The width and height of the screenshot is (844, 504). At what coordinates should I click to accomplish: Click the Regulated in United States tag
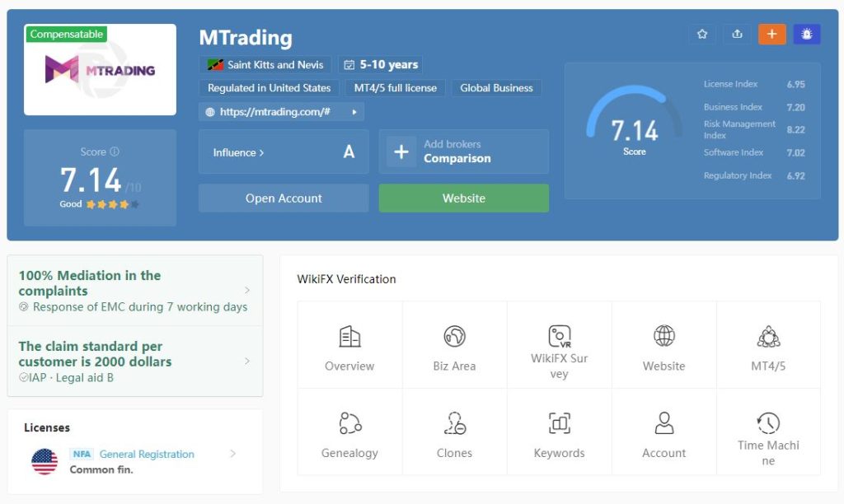[x=270, y=87]
